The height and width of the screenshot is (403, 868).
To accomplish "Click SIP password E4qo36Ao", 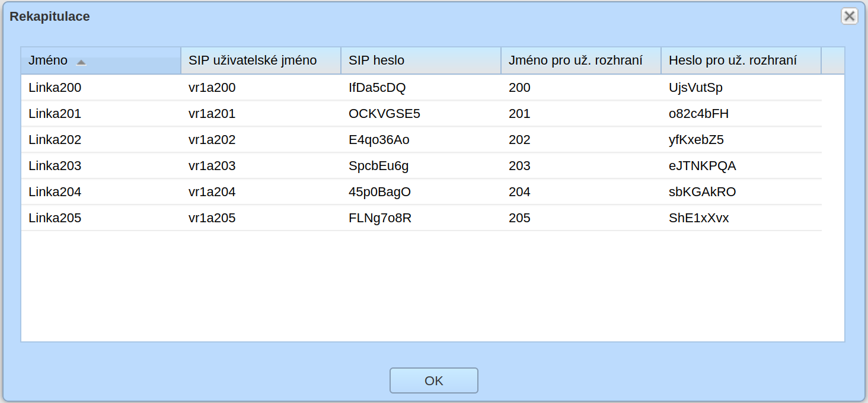I will click(x=379, y=140).
